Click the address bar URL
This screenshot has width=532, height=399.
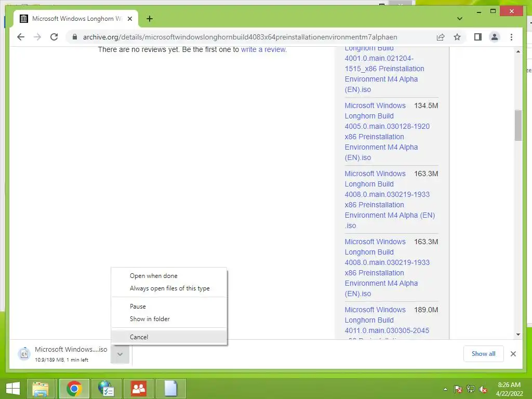(x=240, y=37)
